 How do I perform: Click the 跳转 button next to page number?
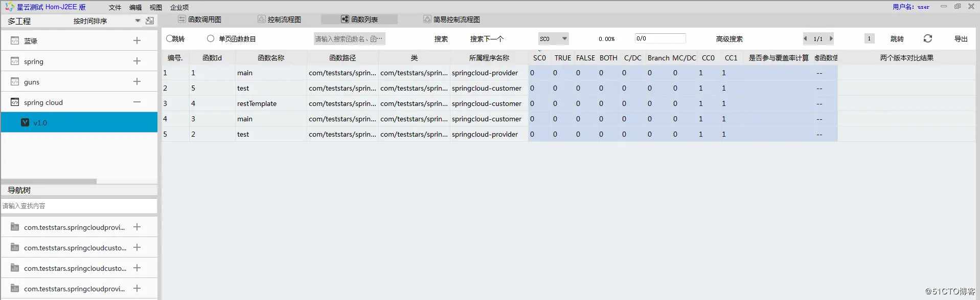click(897, 39)
